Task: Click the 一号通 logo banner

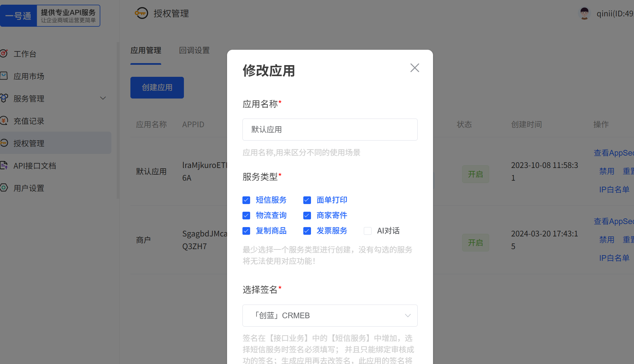Action: 50,16
